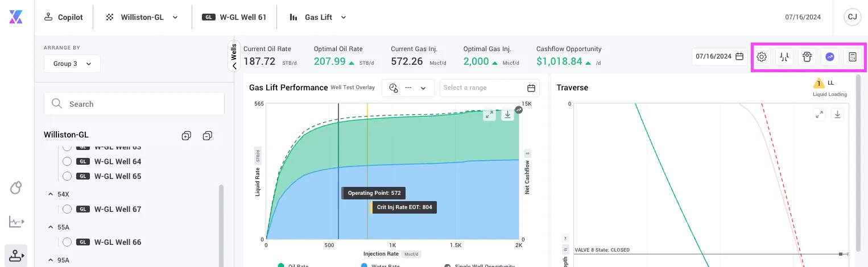Click the Operating Point: 572 label
Viewport: 868px width, 267px height.
(x=374, y=193)
